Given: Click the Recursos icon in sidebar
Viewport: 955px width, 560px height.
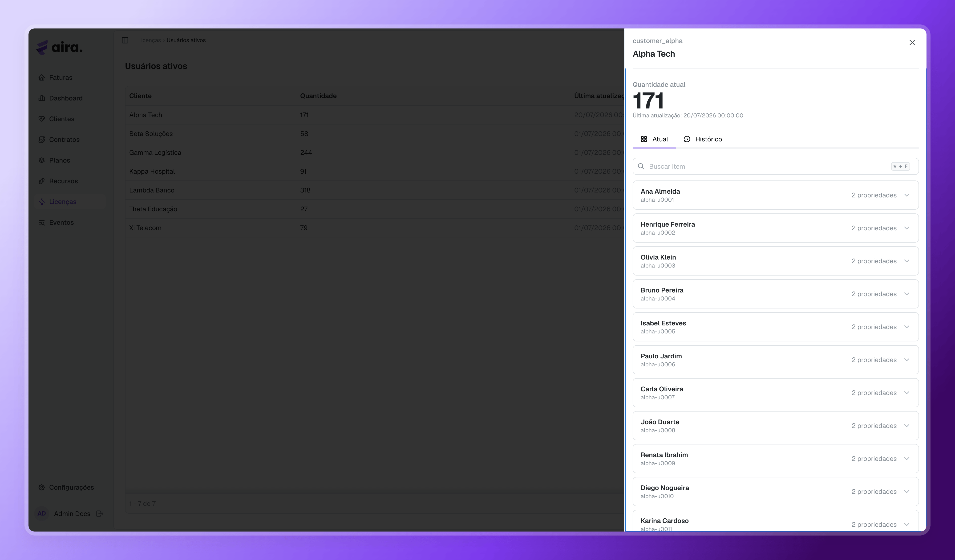Looking at the screenshot, I should [x=42, y=181].
